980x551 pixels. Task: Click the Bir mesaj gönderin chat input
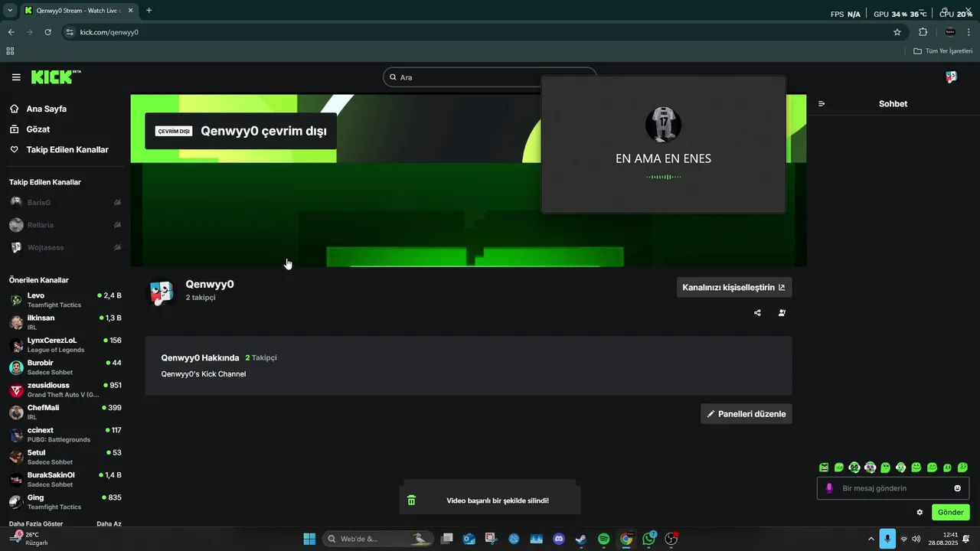click(x=894, y=488)
